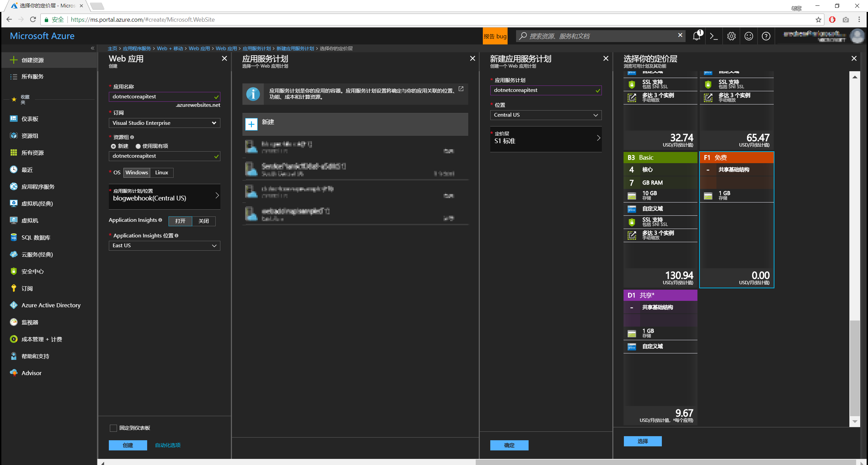Open the Application Insights 位置 East US dropdown
The width and height of the screenshot is (868, 465).
coord(164,246)
